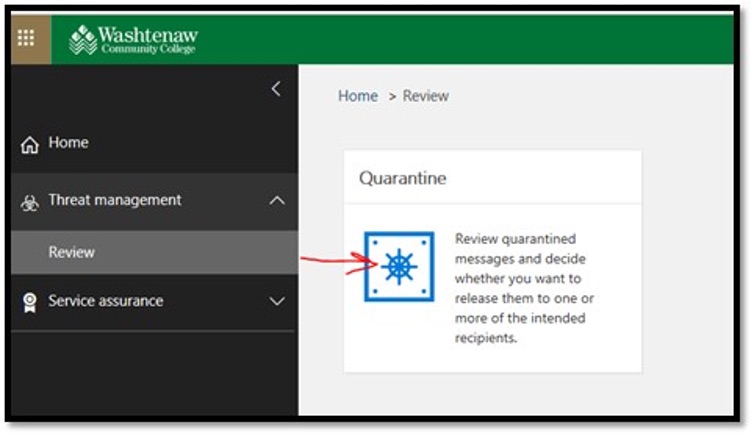Follow the Home breadcrumb link
Screen dimensions: 754x437
[358, 96]
